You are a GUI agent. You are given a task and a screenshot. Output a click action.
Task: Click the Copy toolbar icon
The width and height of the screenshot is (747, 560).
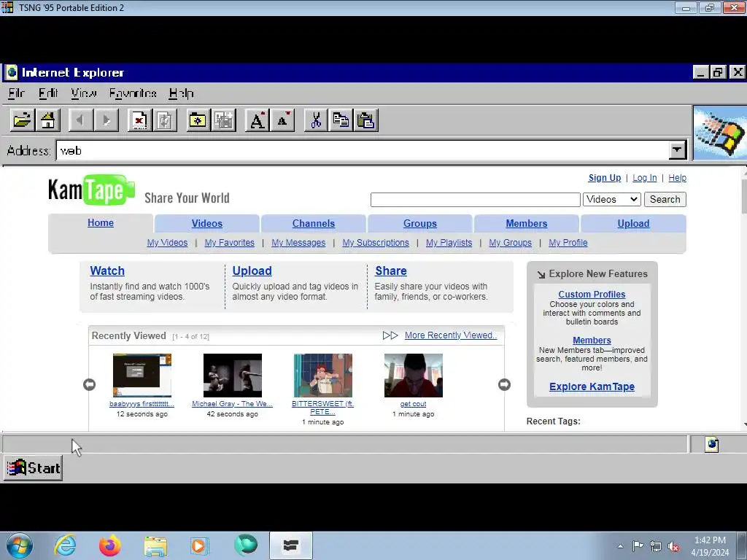tap(341, 120)
